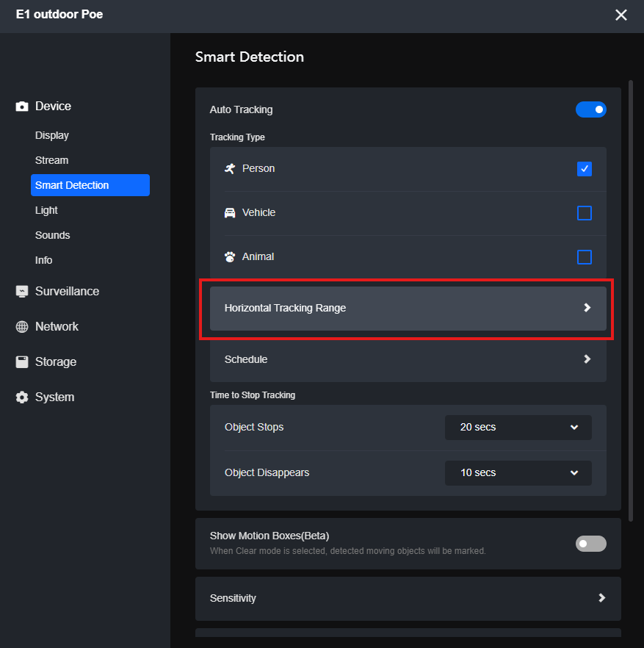The width and height of the screenshot is (644, 648).
Task: Enable Show Motion Boxes(Beta) toggle
Action: (590, 544)
